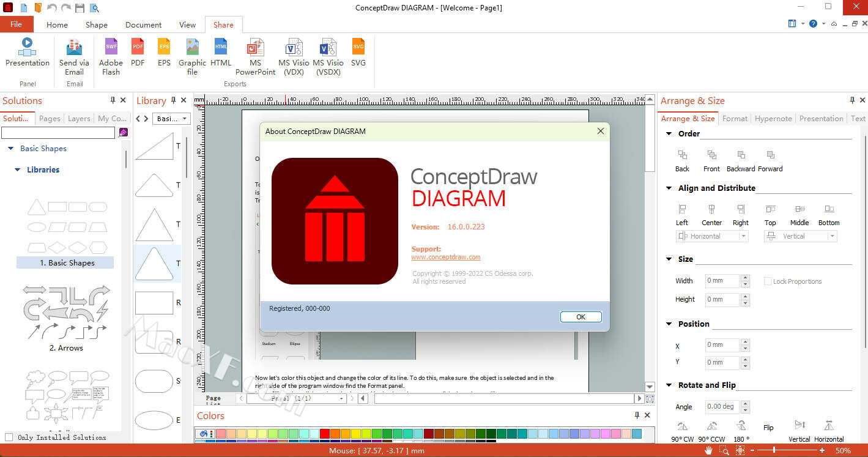The width and height of the screenshot is (868, 457).
Task: Export to Adobe Flash SWF
Action: [111, 48]
